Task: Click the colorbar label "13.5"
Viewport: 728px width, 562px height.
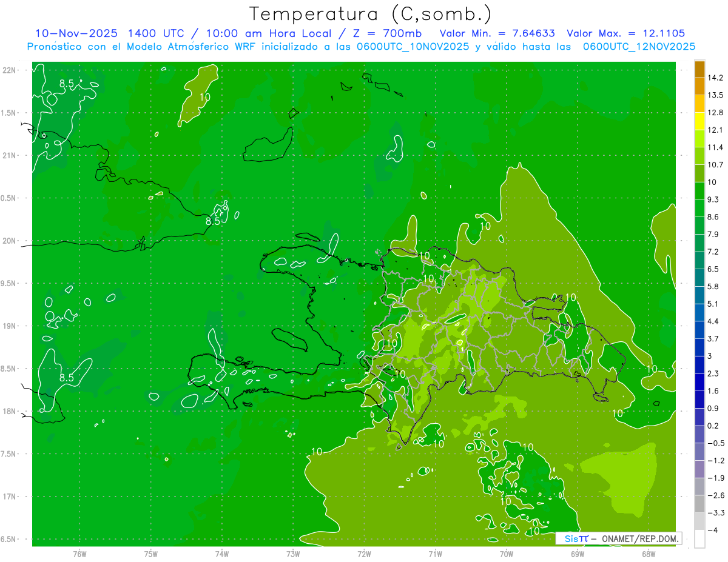Action: click(716, 95)
